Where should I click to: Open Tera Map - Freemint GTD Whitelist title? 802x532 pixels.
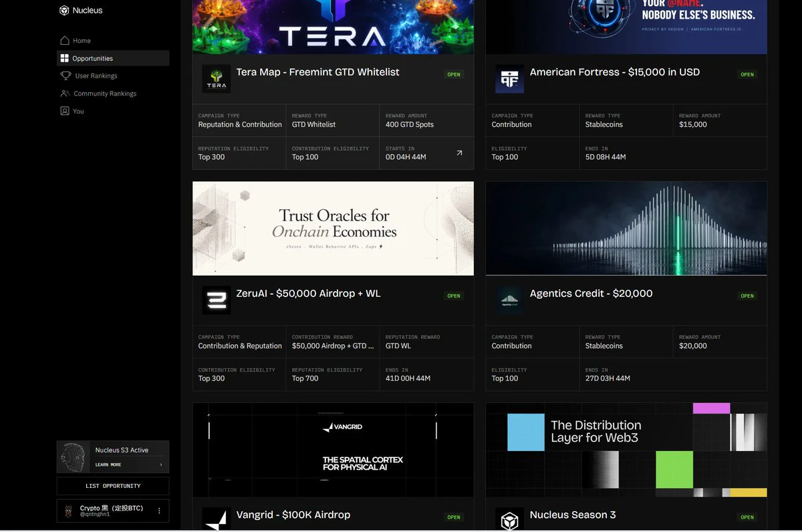(317, 72)
